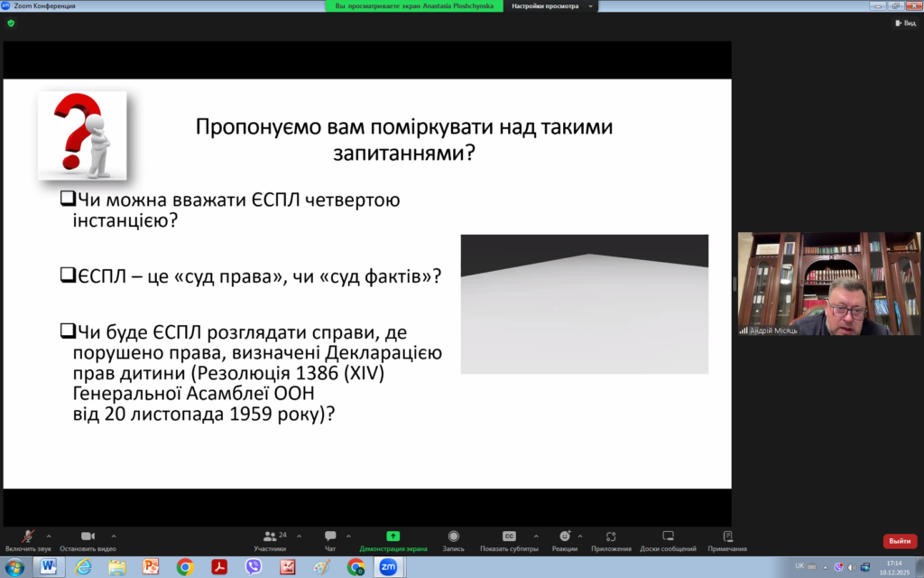Select Андрій Місяць video thumbnail
924x578 pixels.
click(x=829, y=284)
